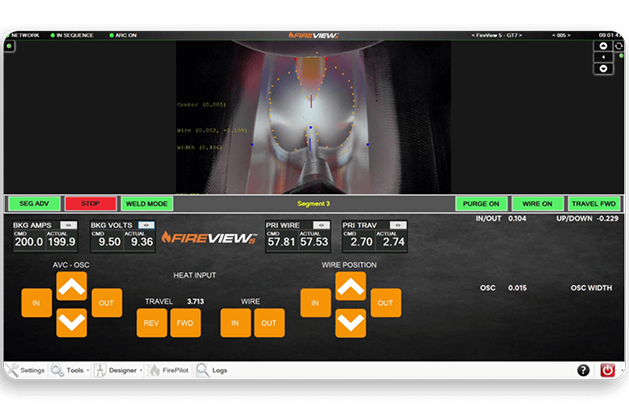The image size is (629, 416).
Task: Expand the Designer dropdown arrow
Action: 141,370
